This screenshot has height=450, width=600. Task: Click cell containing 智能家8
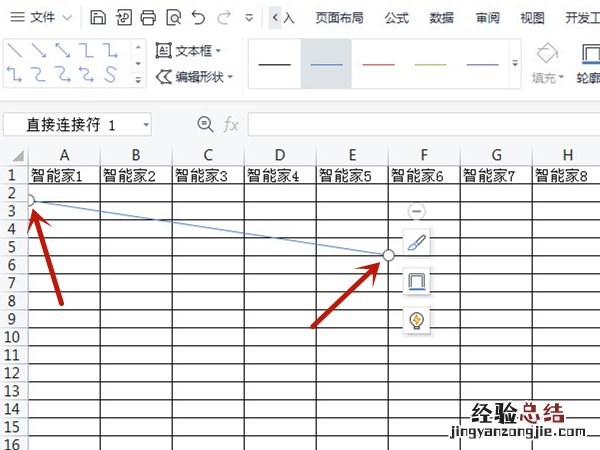click(x=566, y=176)
